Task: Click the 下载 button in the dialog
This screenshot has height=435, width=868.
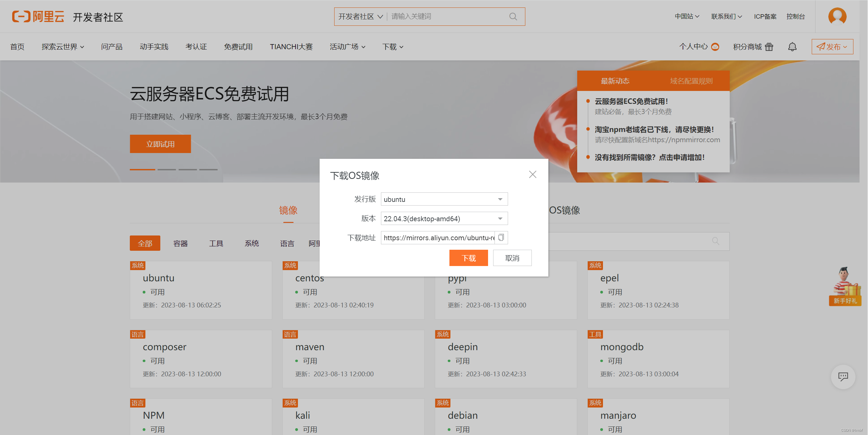Action: pyautogui.click(x=468, y=258)
